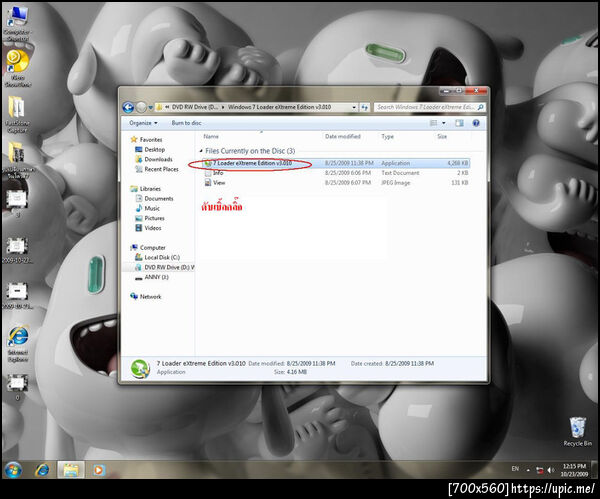Select the View JPEG image file
This screenshot has height=499, width=600.
(335, 183)
